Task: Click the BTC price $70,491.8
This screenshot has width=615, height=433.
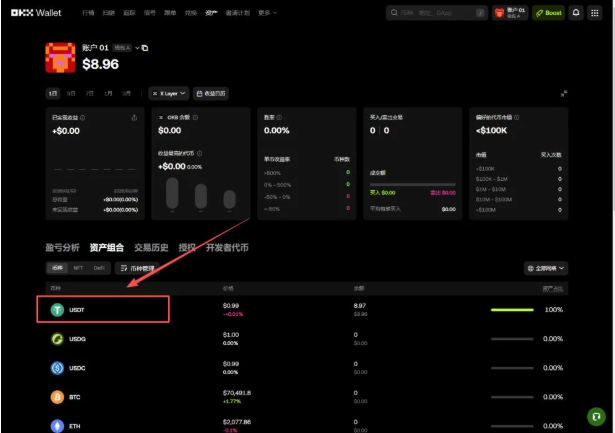Action: pyautogui.click(x=237, y=393)
